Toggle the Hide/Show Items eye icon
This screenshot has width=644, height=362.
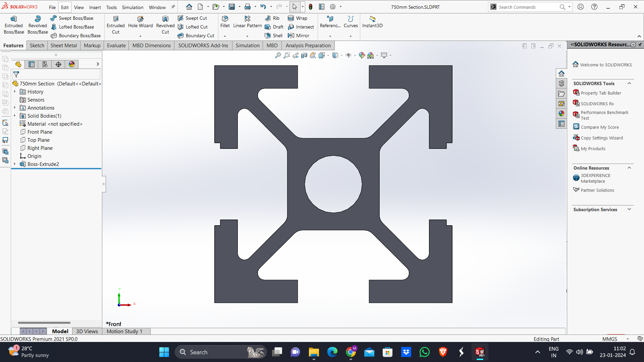(348, 55)
